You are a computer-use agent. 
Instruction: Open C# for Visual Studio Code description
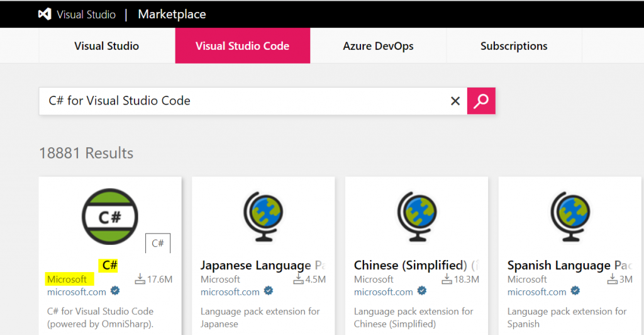[100, 318]
